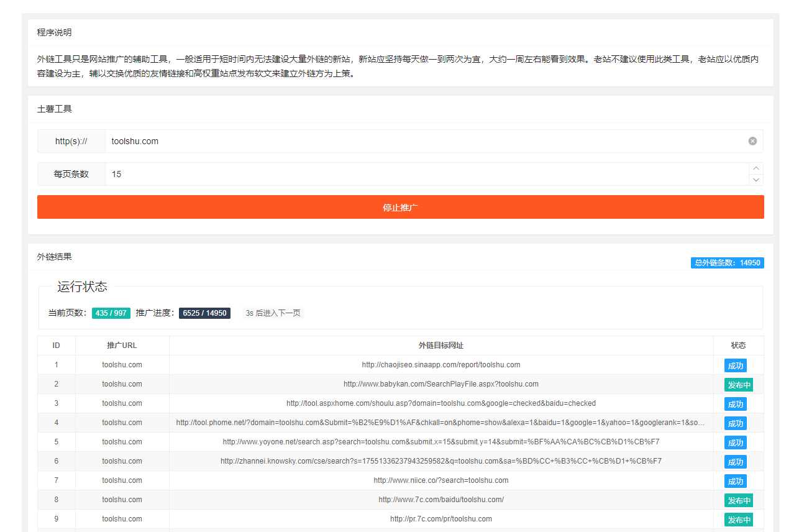The height and width of the screenshot is (532, 799).
Task: Click the 总外链条数：14950 badge
Action: 727,263
